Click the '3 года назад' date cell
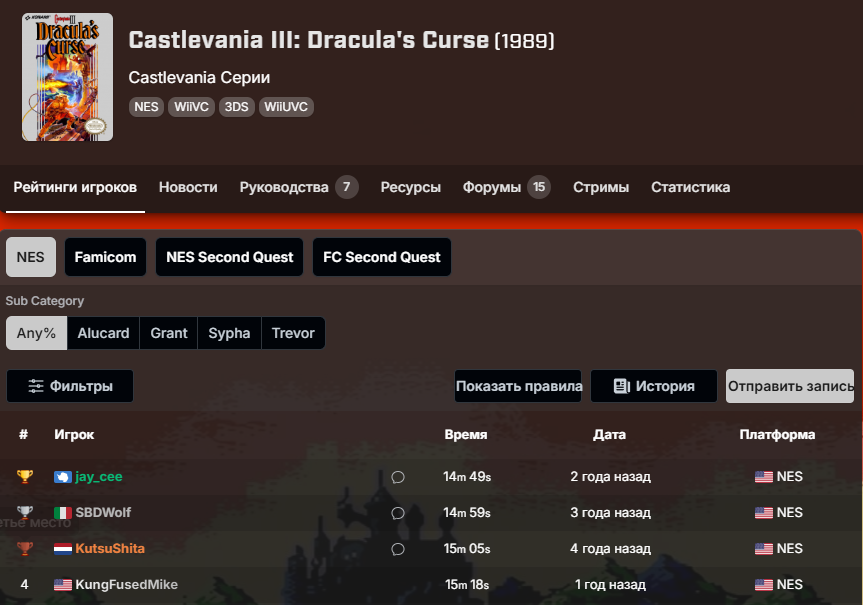The image size is (863, 605). tap(610, 513)
